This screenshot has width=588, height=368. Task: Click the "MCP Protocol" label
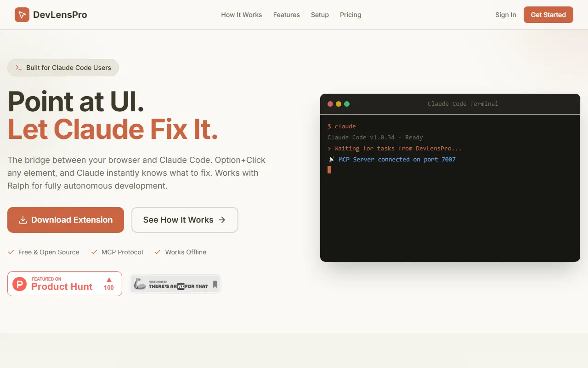click(122, 252)
